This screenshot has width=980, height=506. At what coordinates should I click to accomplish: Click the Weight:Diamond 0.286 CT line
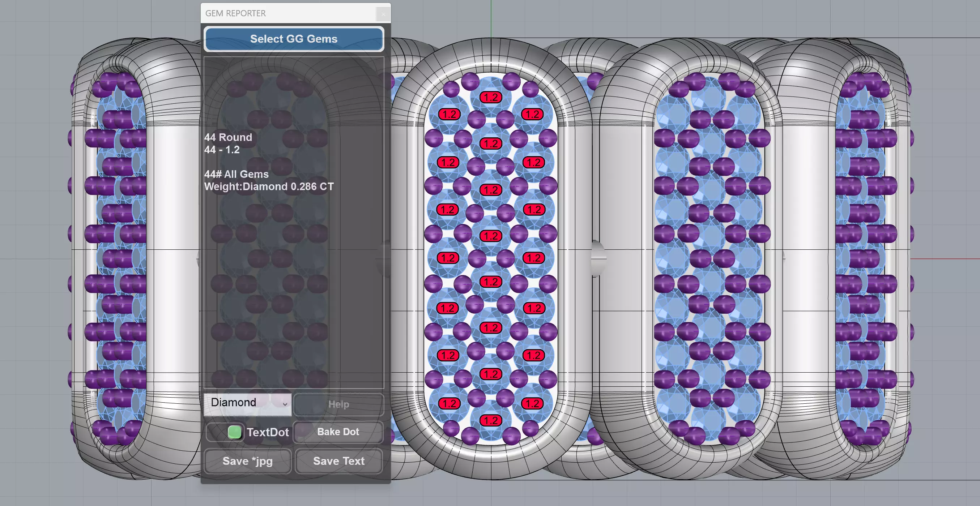pos(269,186)
